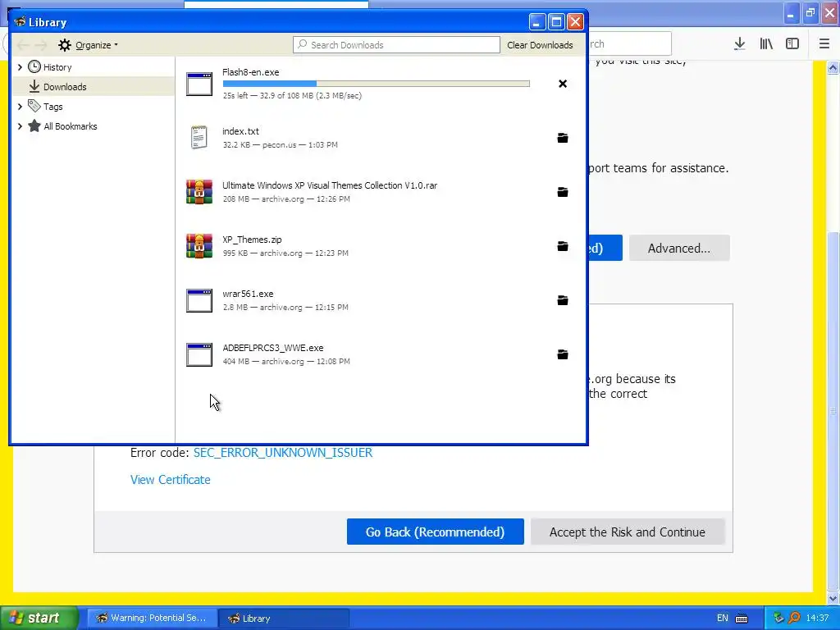Screen dimensions: 840x630
Task: Select ADBEFLPRCS3_WWE.exe file name
Action: click(272, 348)
